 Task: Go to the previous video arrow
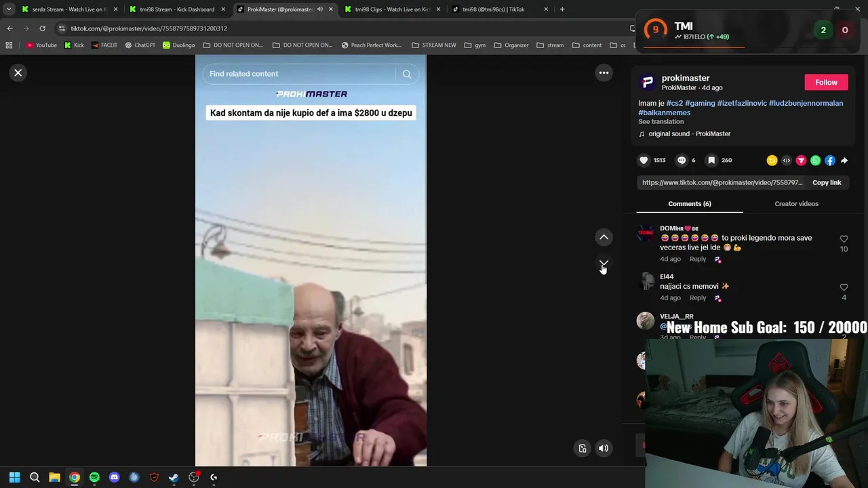coord(604,237)
